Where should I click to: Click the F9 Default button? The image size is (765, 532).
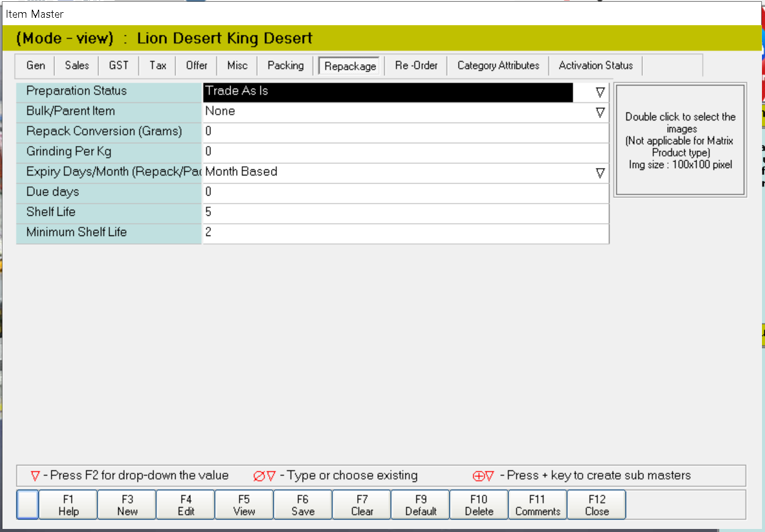(421, 505)
